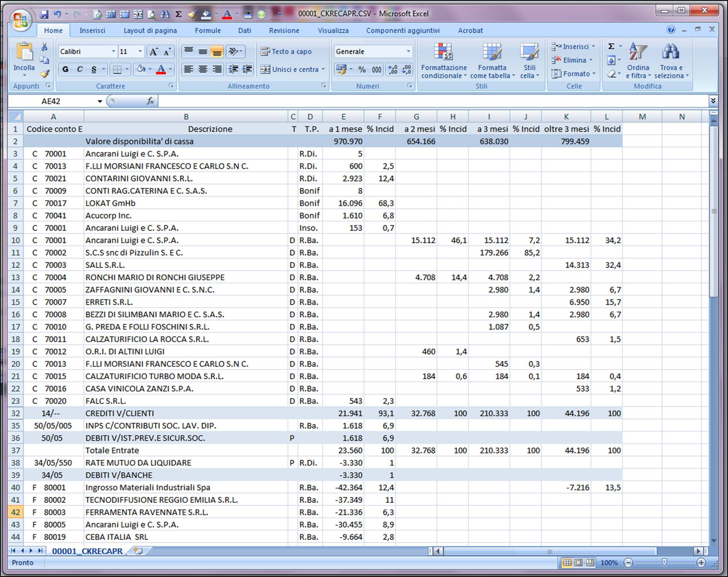Click the Select All corner of the grid
The image size is (728, 577).
pyautogui.click(x=15, y=116)
